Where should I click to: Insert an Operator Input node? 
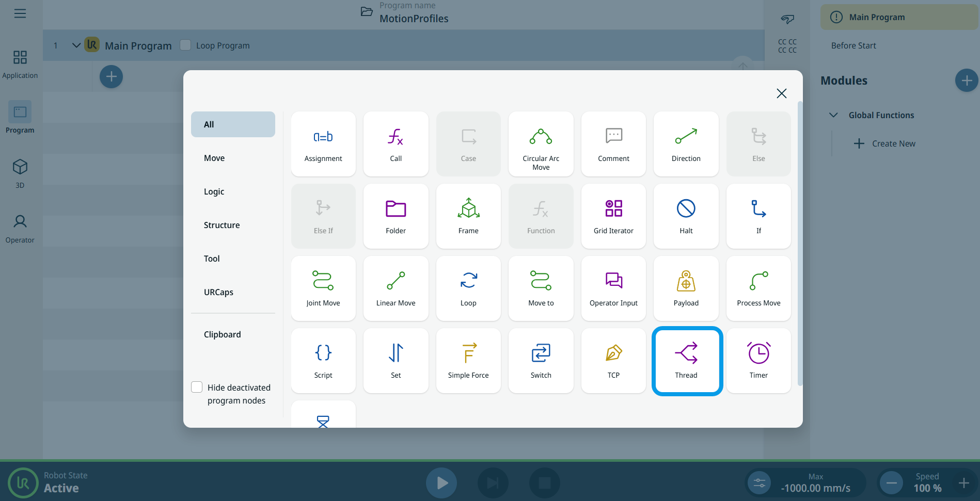click(x=613, y=288)
